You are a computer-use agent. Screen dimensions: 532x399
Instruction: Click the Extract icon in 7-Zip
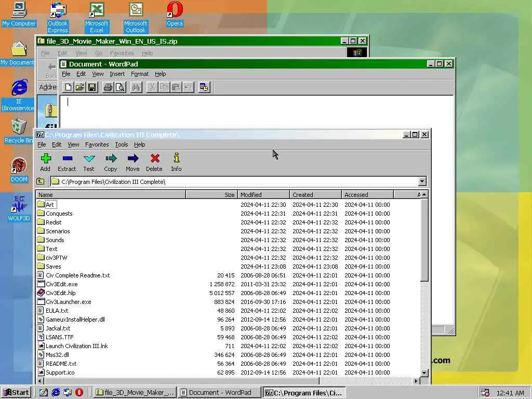(x=67, y=163)
